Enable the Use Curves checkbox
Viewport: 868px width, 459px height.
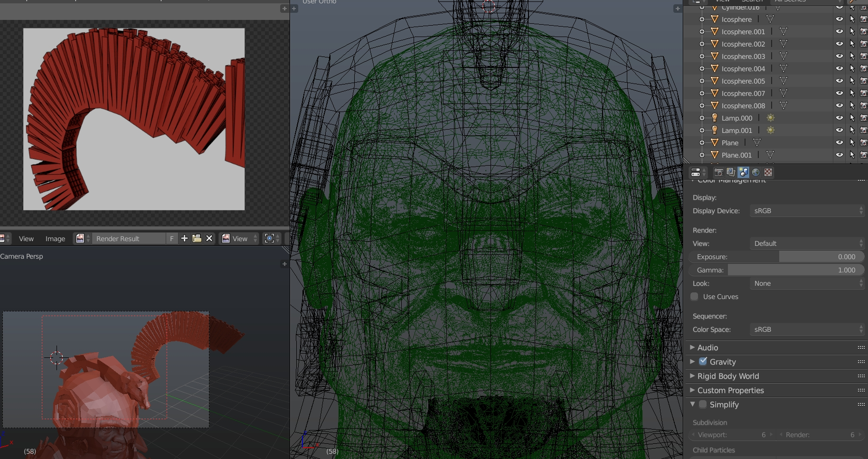[x=695, y=297]
